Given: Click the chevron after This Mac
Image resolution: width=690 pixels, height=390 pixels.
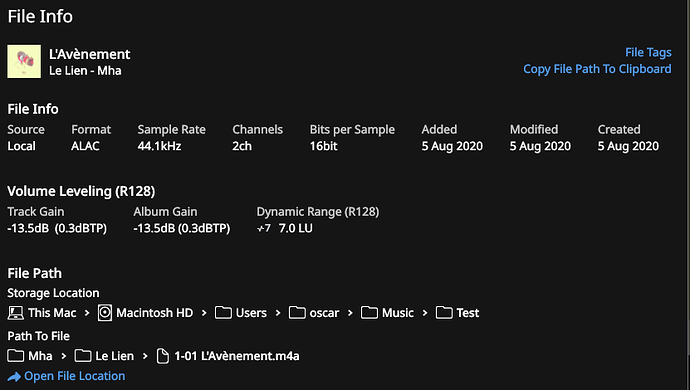Looking at the screenshot, I should coord(87,313).
